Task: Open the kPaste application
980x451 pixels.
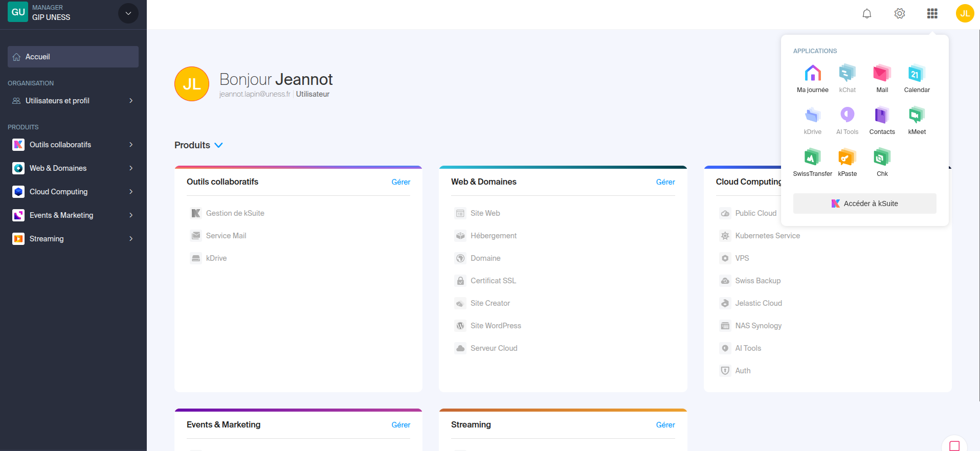Action: (847, 158)
